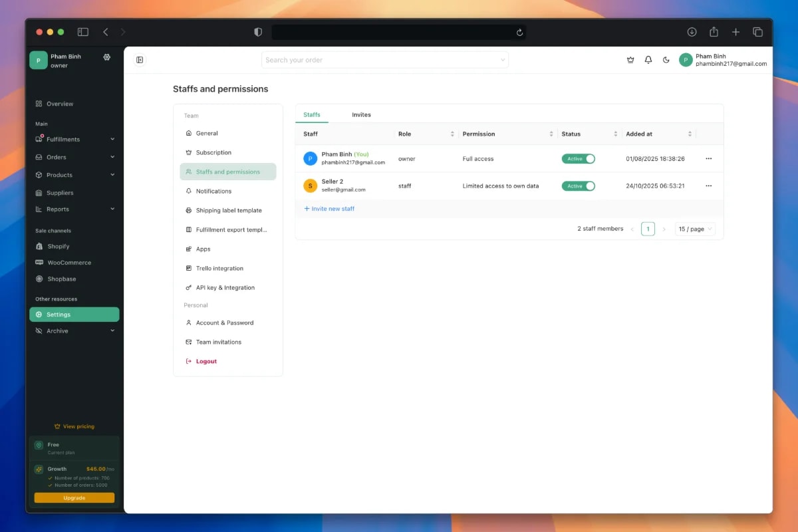Viewport: 798px width, 532px height.
Task: Click the gear icon next to Pham Binh owner
Action: pyautogui.click(x=106, y=57)
